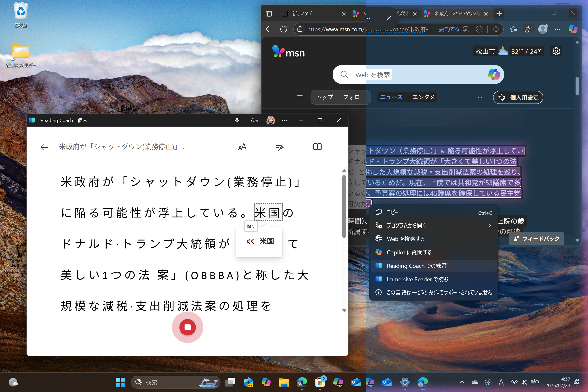Click the 要約する button in the address bar
The width and height of the screenshot is (588, 392).
click(449, 29)
